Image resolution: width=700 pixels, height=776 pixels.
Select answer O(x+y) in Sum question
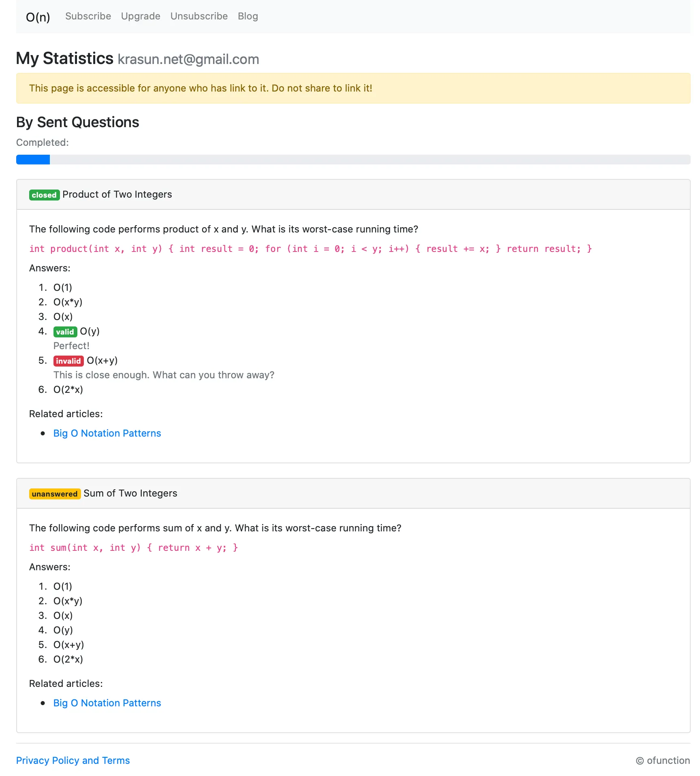coord(68,645)
